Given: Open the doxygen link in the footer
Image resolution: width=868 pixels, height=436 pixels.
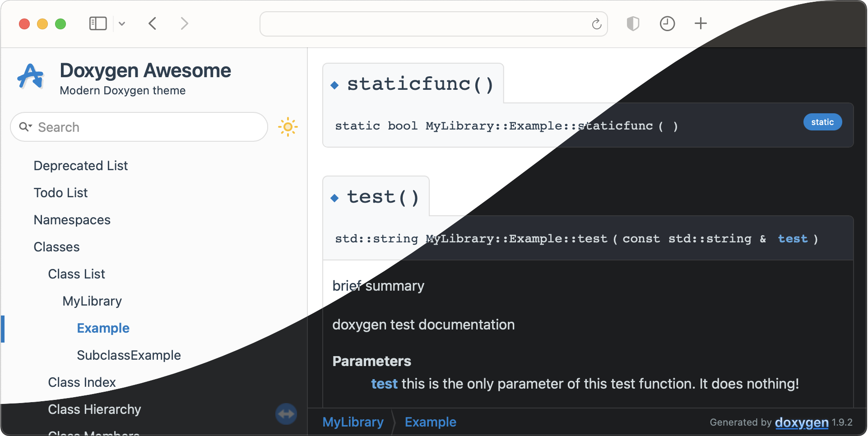Looking at the screenshot, I should click(x=801, y=423).
